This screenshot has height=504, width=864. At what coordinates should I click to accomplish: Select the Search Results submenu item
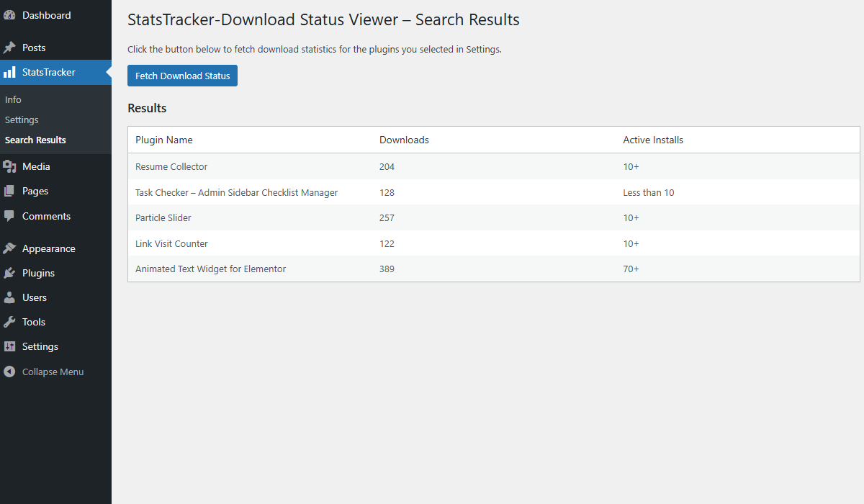(x=35, y=140)
